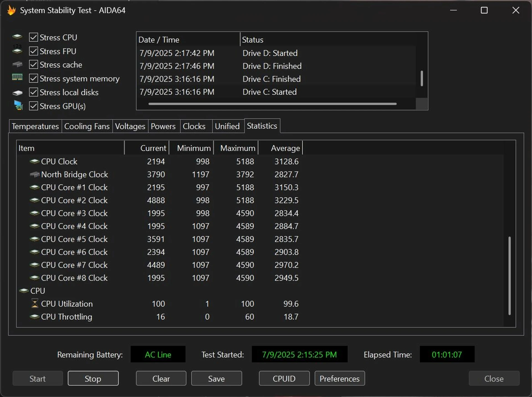Disable the Stress system memory checkbox
Screen dimensions: 532x397
coord(34,79)
